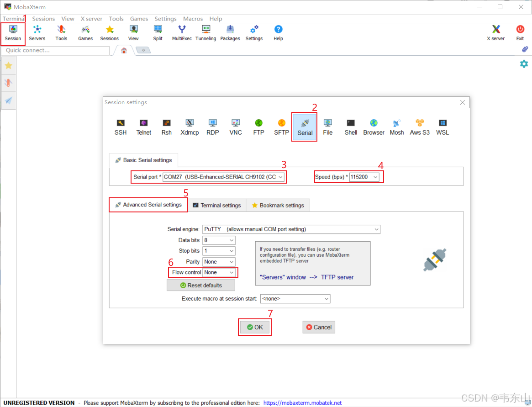Click the teal gear icon below paperclip
The image size is (532, 407).
pyautogui.click(x=524, y=64)
